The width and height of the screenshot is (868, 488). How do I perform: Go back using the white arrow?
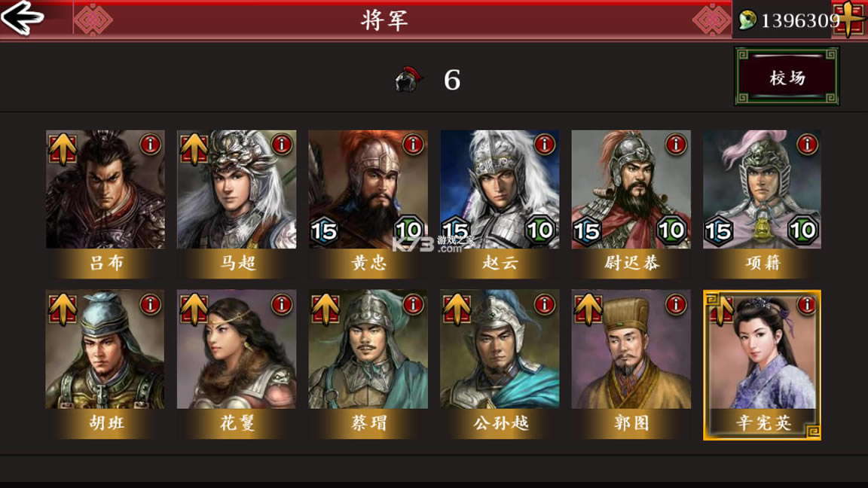[x=22, y=18]
